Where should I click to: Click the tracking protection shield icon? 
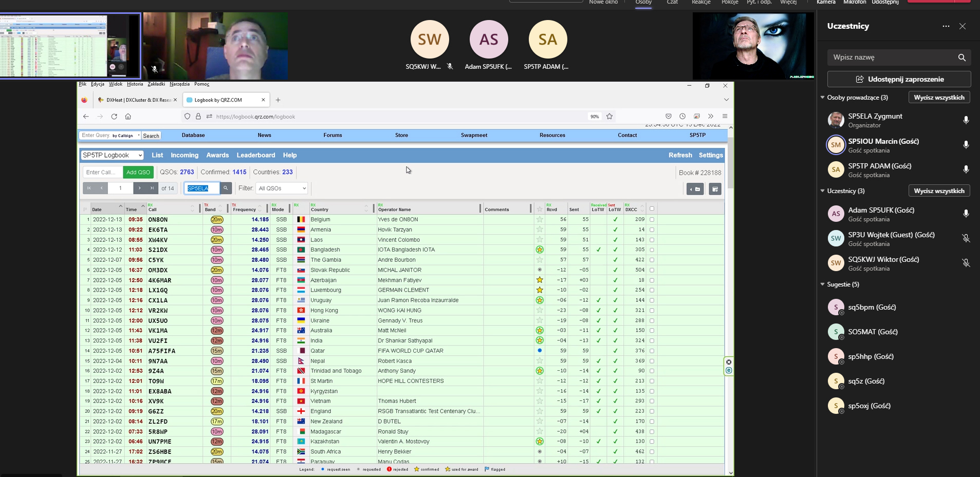tap(188, 117)
